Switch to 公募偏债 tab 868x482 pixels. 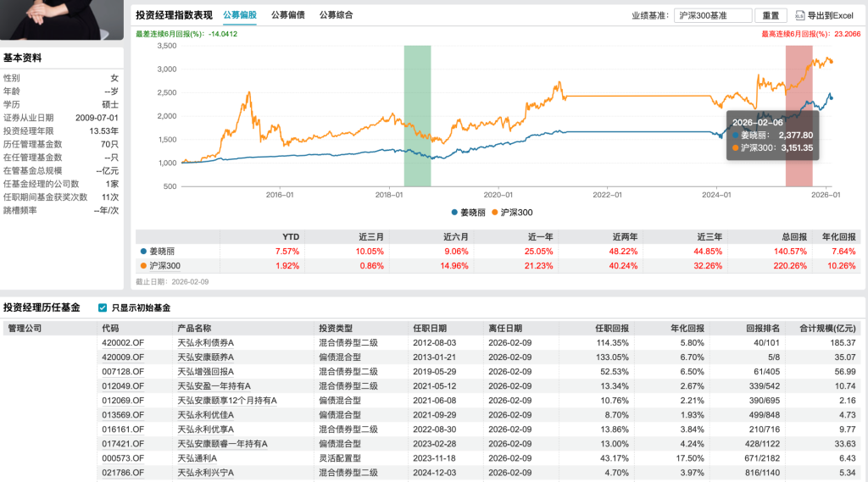tap(288, 15)
